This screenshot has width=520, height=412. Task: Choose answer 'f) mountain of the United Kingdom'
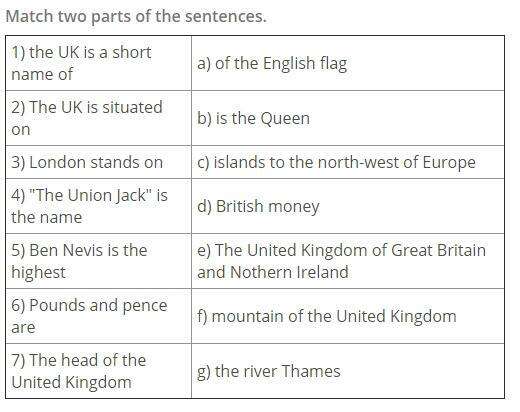click(348, 316)
